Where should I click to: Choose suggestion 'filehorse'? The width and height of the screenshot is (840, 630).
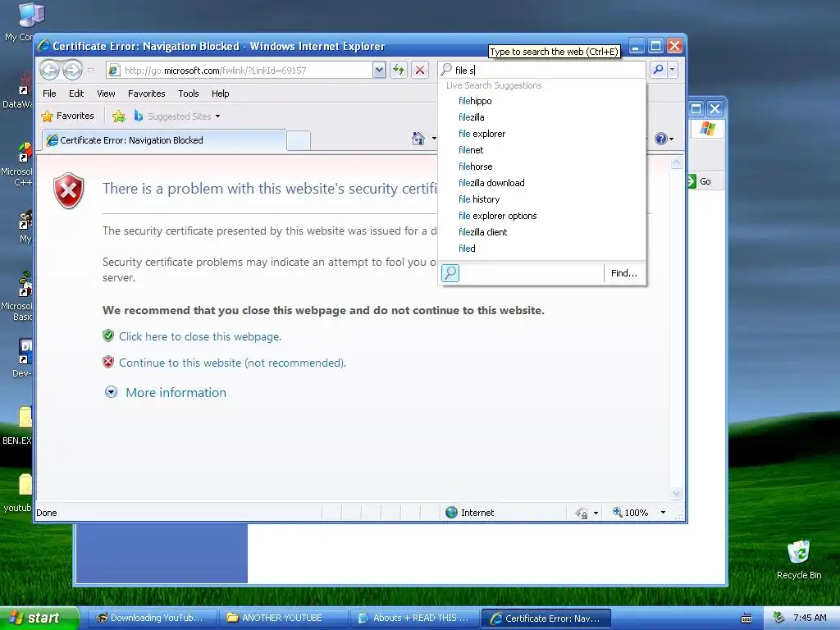(x=541, y=167)
